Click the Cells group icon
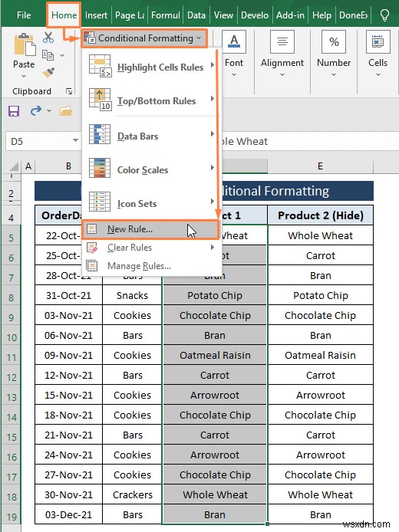Viewport: 399px width, 532px height. pyautogui.click(x=378, y=41)
